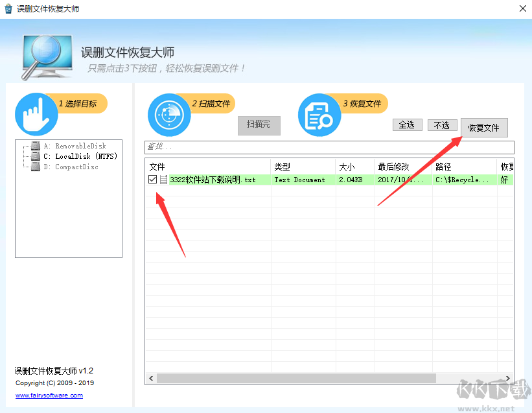Click the disk icon next to D: CompactDisc
This screenshot has width=532, height=413.
click(34, 167)
